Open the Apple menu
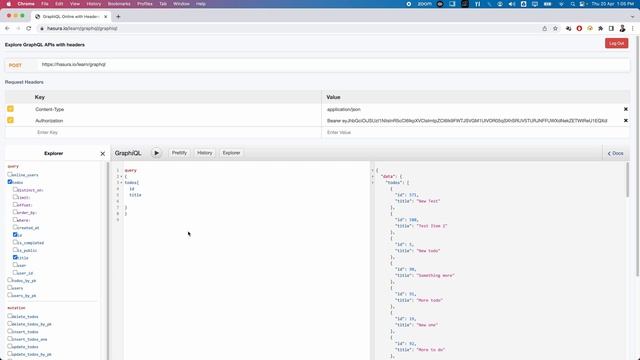Viewport: 640px width, 360px height. pos(9,4)
